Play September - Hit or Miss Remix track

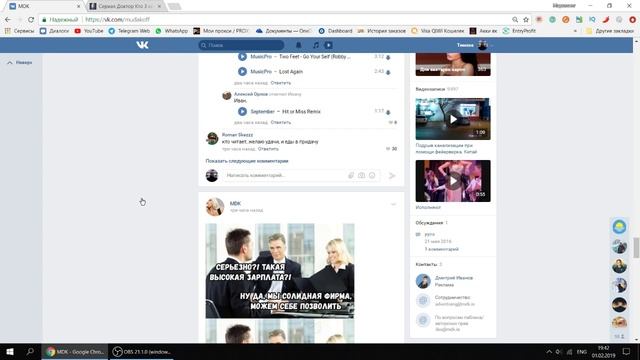coord(242,111)
